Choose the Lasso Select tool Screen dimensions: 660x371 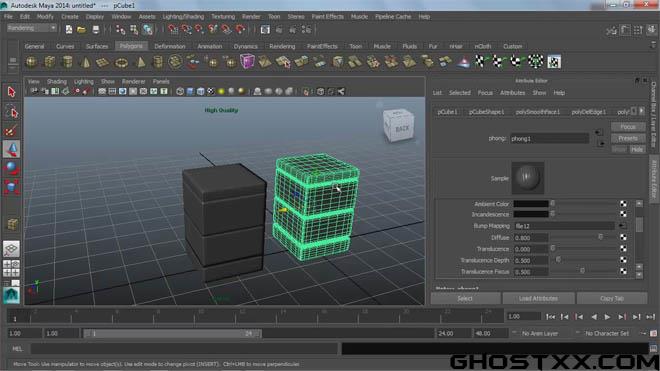click(11, 112)
